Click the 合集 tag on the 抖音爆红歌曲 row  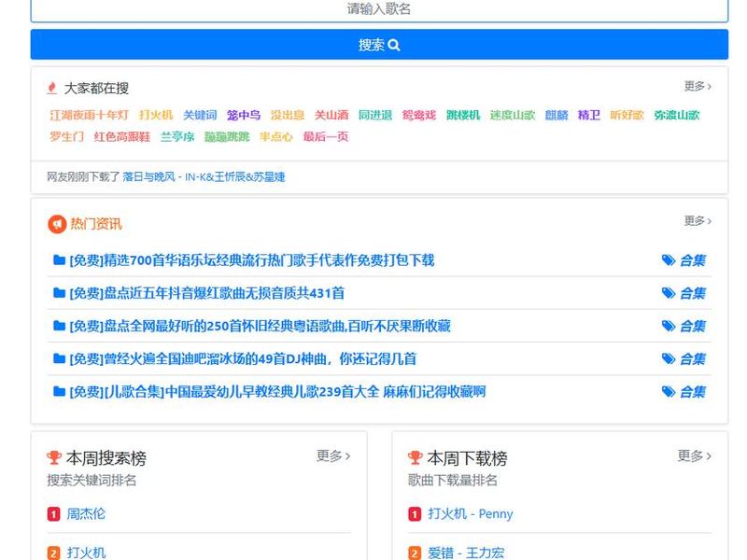tap(684, 293)
